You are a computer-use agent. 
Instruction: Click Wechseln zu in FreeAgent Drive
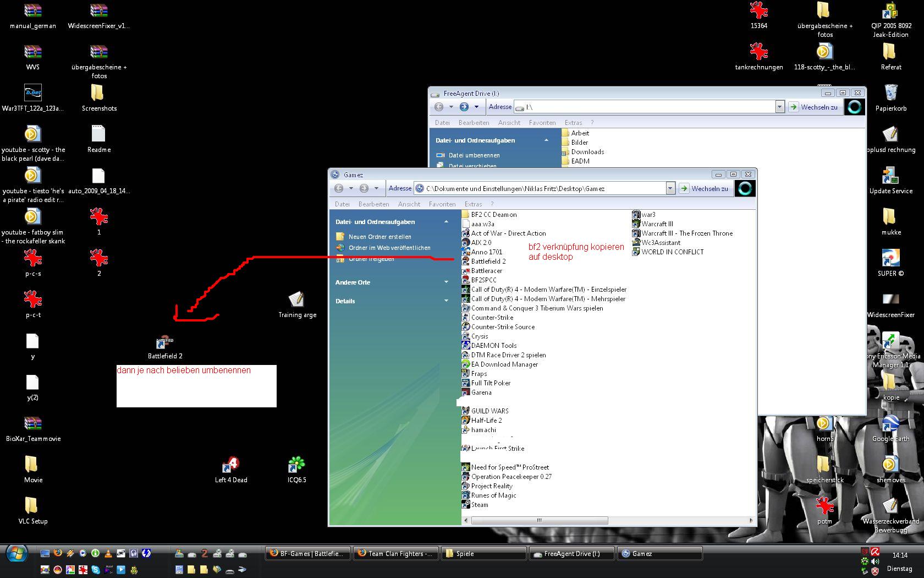814,107
